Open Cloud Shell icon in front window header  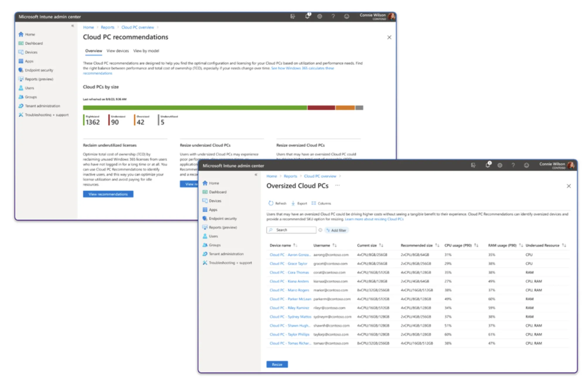(473, 165)
